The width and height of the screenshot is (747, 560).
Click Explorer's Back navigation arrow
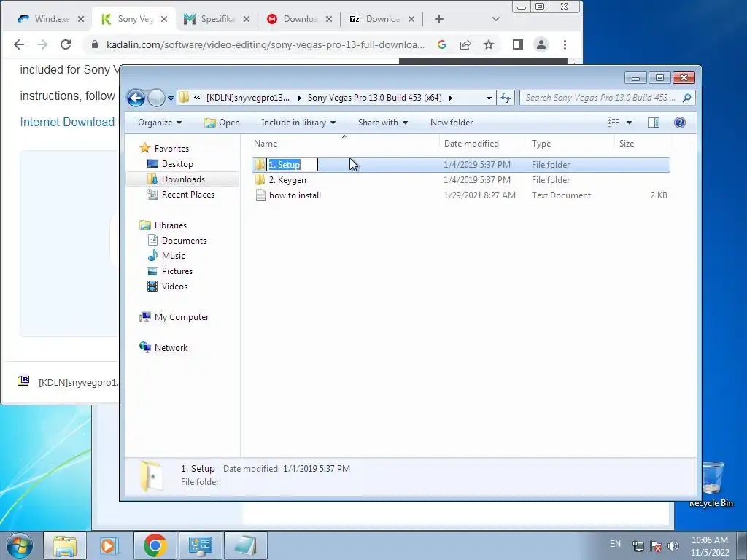[136, 98]
